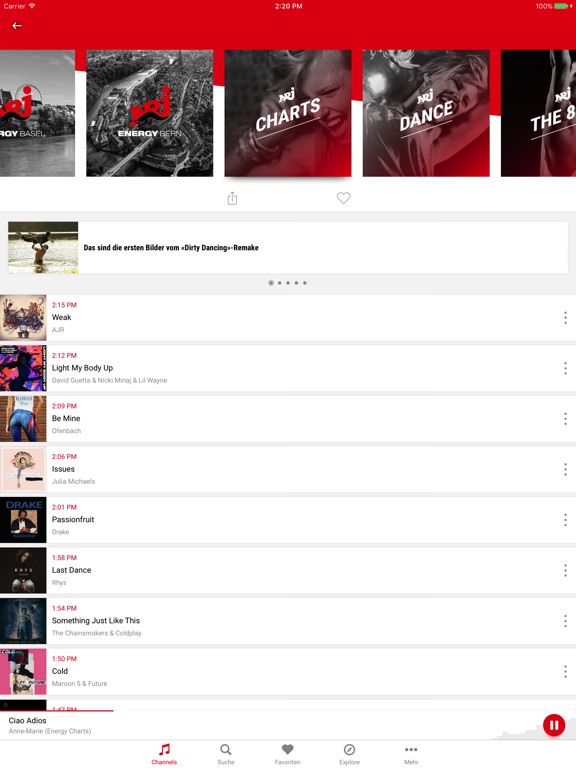Jump to the second news banner page dot

coord(280,283)
